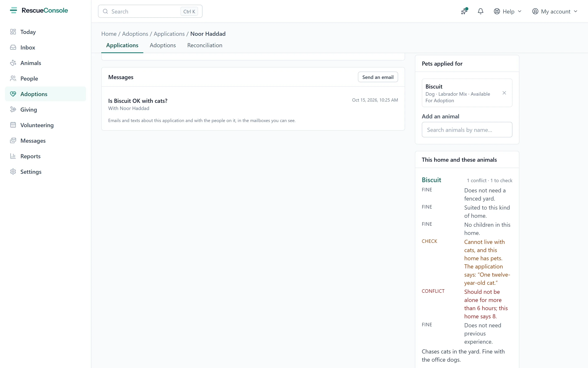Open the Animals section
The height and width of the screenshot is (368, 588).
tap(46, 63)
